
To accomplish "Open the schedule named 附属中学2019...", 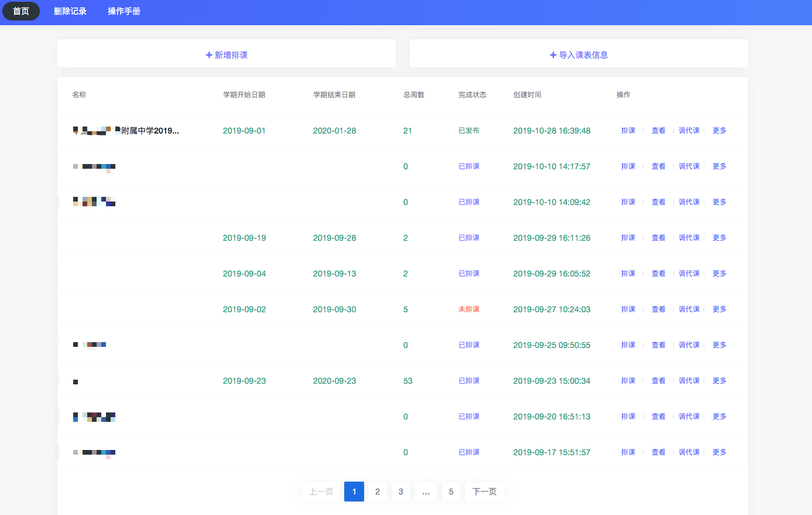I will pos(149,131).
